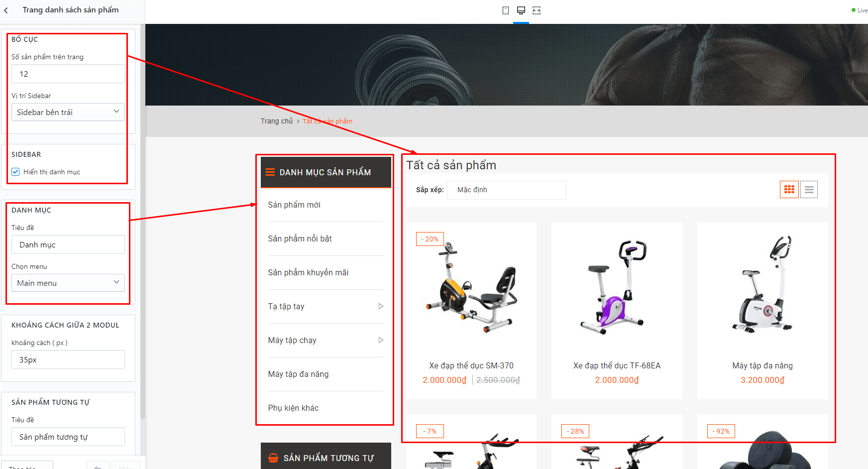Viewport: 868px width, 469px height.
Task: Select list view for product listing
Action: (809, 189)
